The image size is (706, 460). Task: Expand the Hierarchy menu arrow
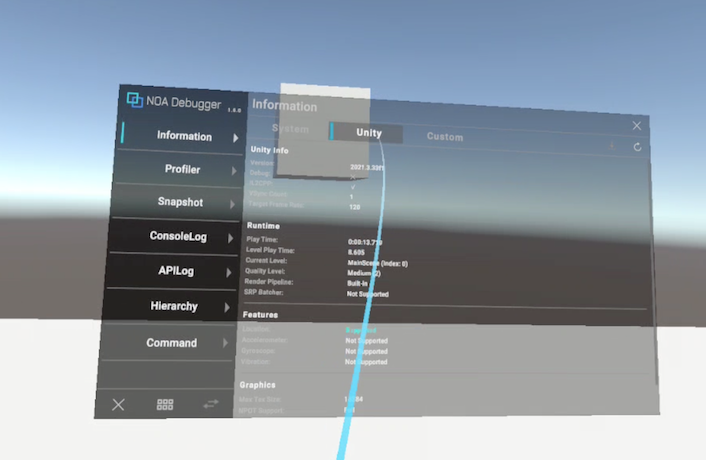point(227,307)
